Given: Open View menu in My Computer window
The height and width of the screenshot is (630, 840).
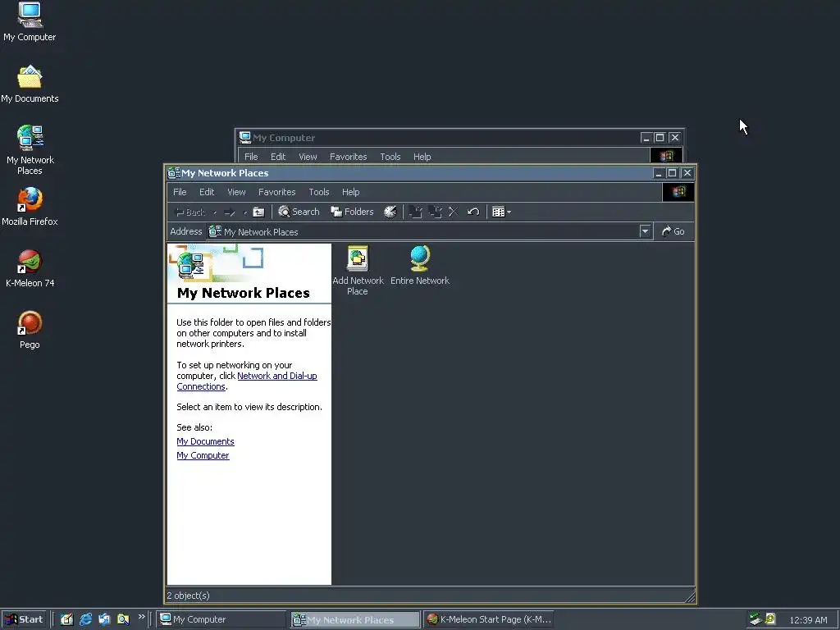Looking at the screenshot, I should point(308,157).
